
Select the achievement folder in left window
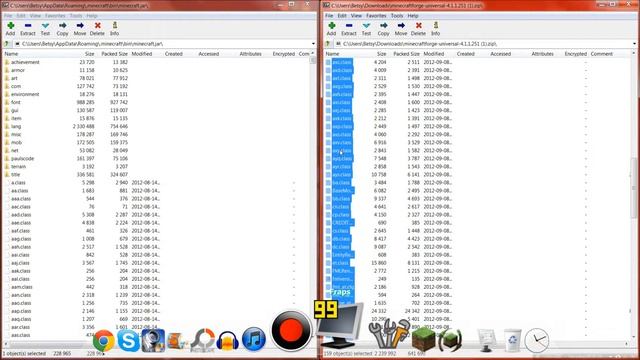point(25,62)
